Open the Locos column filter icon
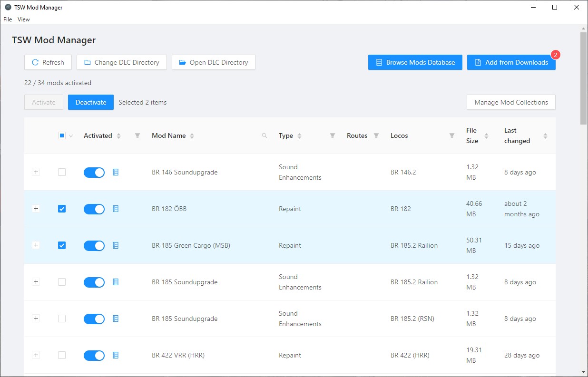 [452, 136]
